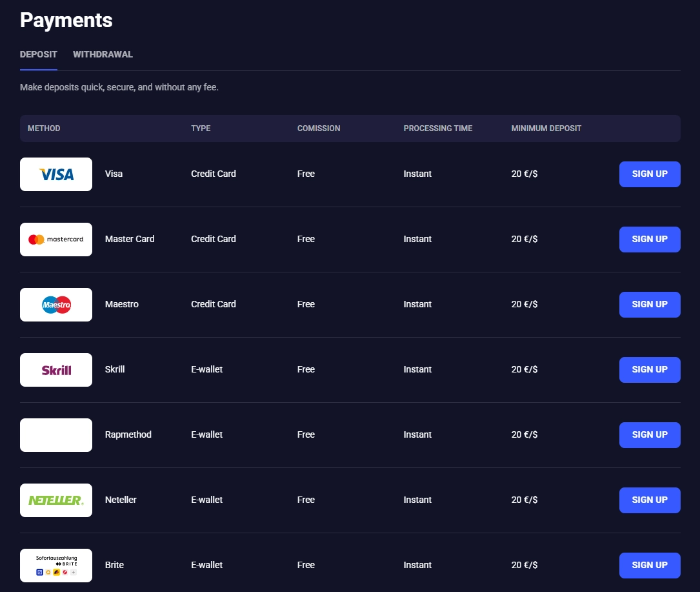Click Credit Card type in Visa row
The image size is (700, 592).
(214, 174)
